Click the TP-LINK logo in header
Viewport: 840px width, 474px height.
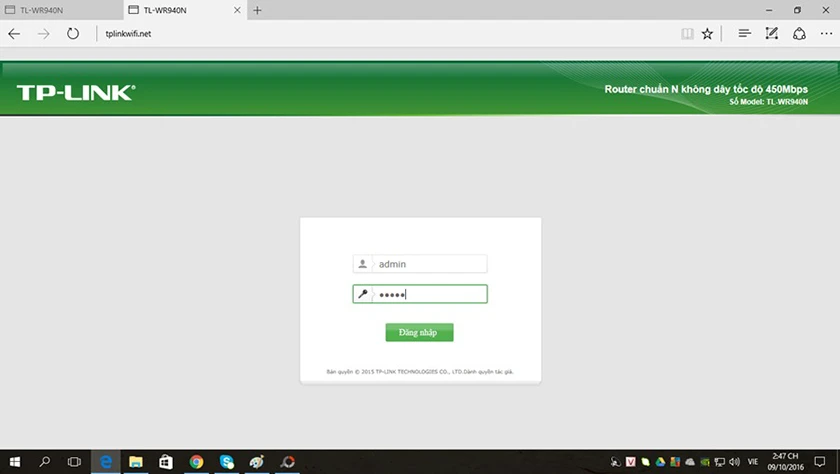point(76,93)
